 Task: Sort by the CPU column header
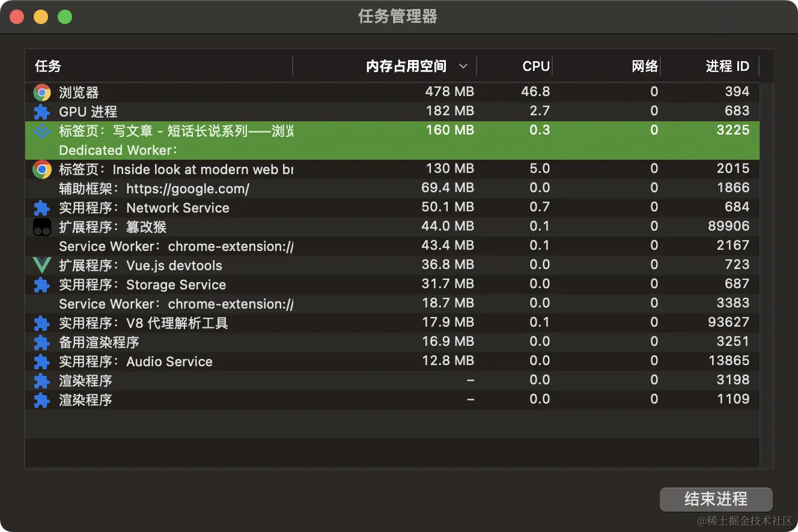coord(536,66)
